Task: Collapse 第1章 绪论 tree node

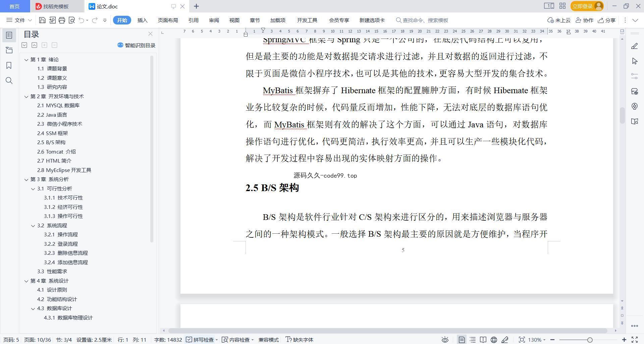Action: click(26, 60)
